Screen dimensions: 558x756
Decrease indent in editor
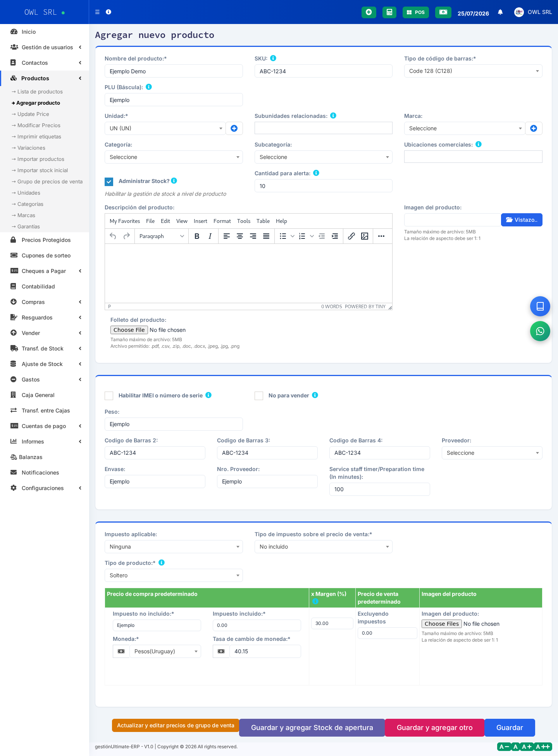point(322,236)
